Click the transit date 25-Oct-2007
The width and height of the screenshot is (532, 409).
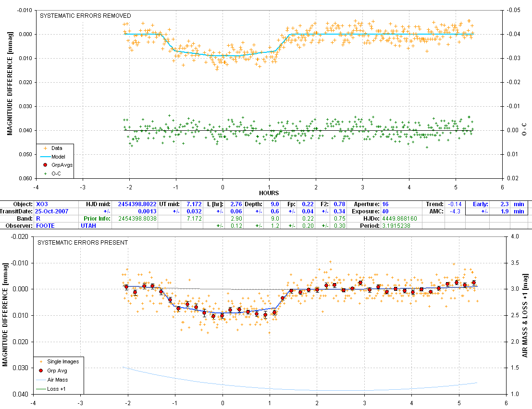tap(52, 211)
